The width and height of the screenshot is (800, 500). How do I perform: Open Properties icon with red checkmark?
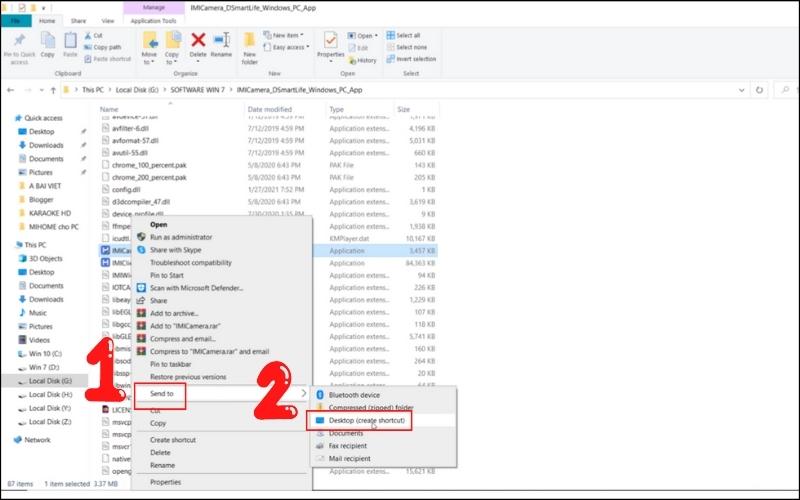(x=331, y=40)
